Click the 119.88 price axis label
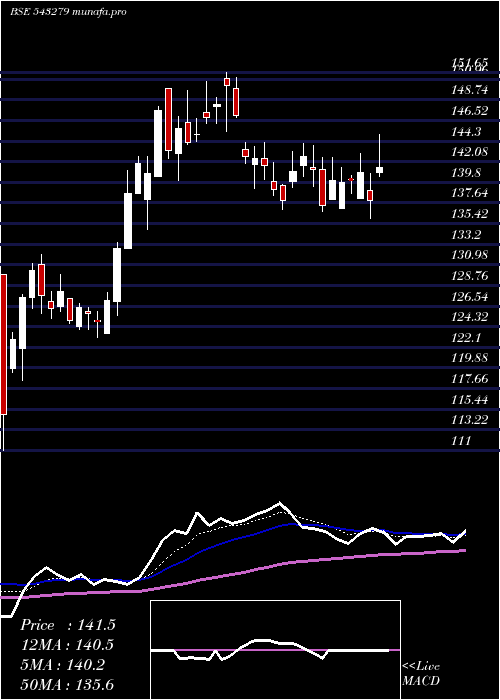The height and width of the screenshot is (700, 500). point(469,358)
